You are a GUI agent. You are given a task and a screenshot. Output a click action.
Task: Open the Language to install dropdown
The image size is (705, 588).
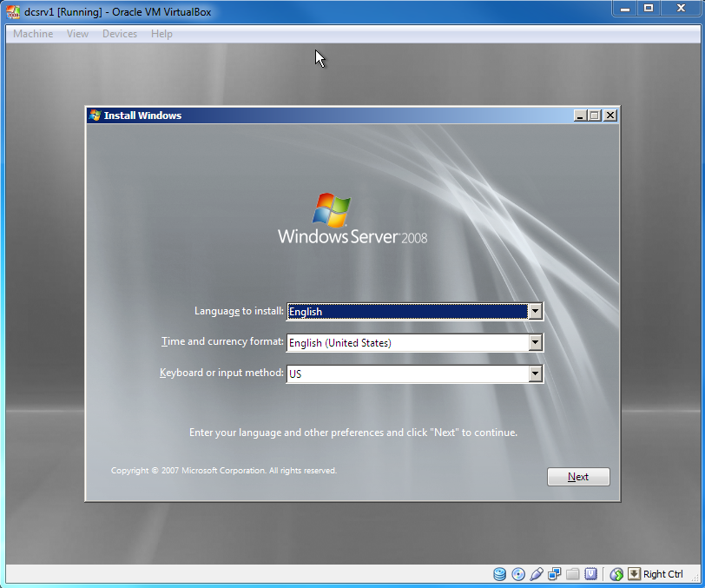point(536,311)
